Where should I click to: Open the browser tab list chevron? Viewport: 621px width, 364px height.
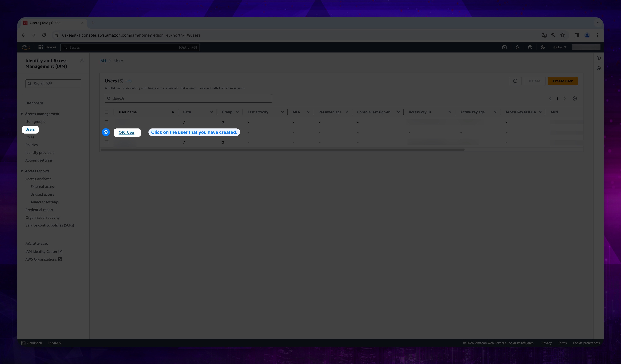598,23
